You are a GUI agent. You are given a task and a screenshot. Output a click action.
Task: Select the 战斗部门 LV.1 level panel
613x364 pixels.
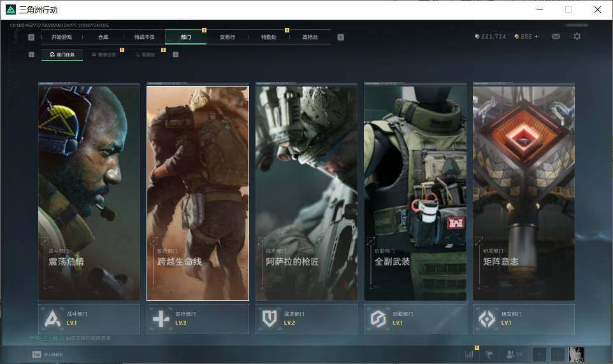pos(89,319)
